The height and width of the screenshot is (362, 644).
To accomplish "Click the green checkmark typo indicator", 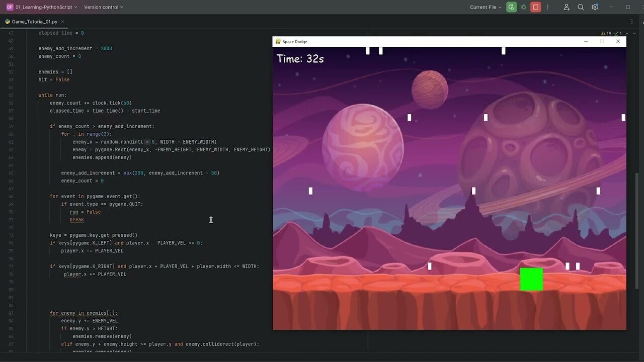I will pyautogui.click(x=619, y=34).
